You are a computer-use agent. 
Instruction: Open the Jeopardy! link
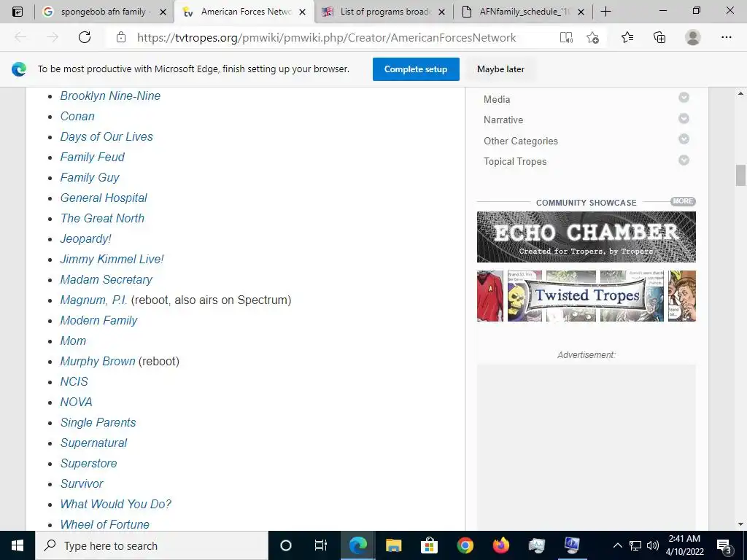coord(85,239)
